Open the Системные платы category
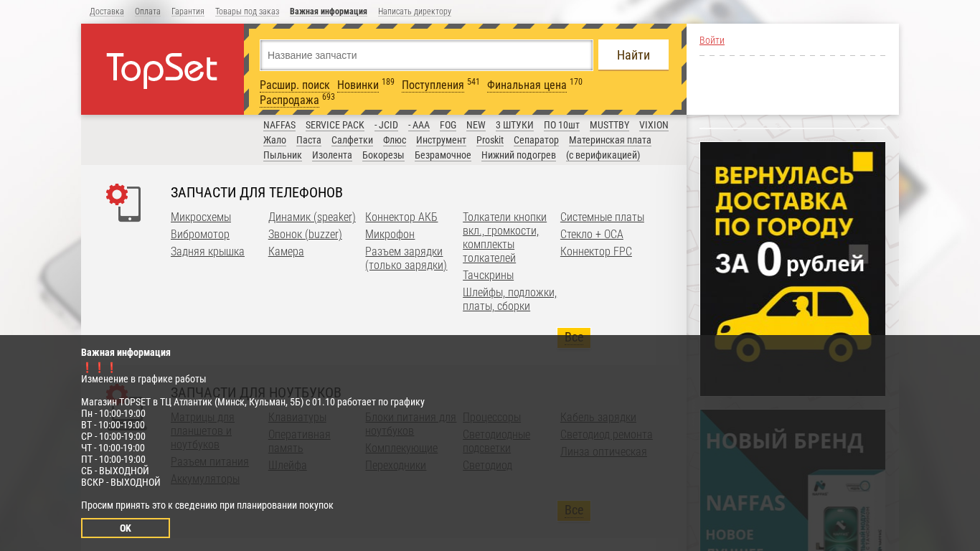The image size is (980, 551). (602, 217)
